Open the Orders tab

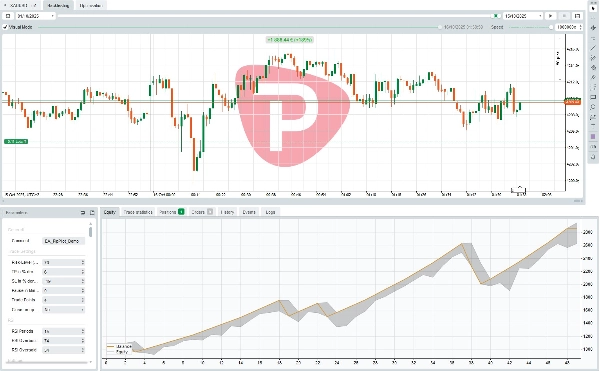click(202, 212)
